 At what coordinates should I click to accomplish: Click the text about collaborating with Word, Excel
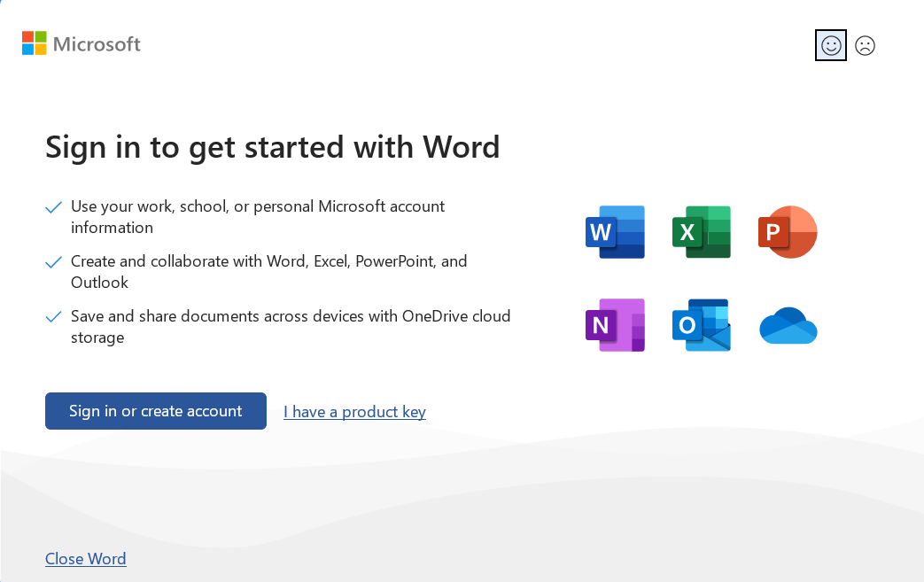pos(268,272)
